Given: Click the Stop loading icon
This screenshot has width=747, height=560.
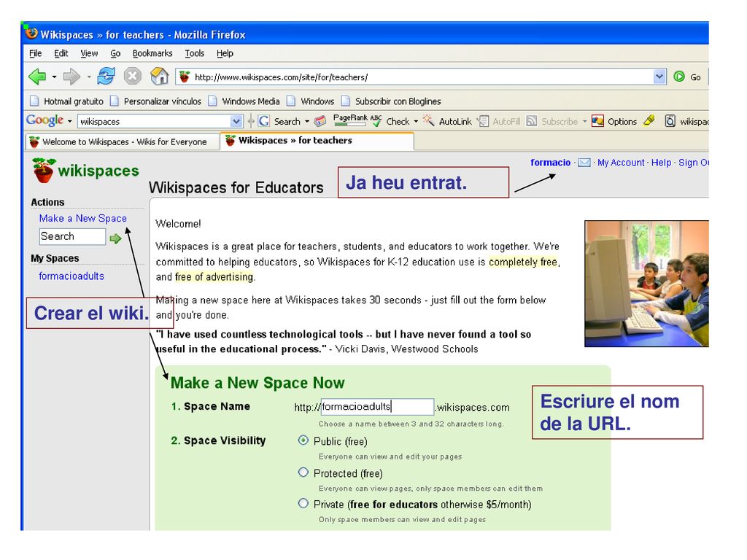Looking at the screenshot, I should point(133,76).
